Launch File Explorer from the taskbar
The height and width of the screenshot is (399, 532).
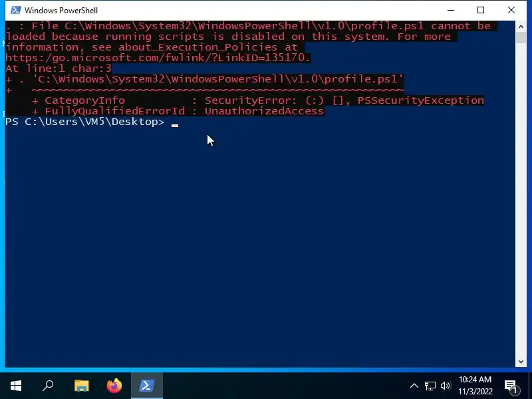[x=81, y=386]
